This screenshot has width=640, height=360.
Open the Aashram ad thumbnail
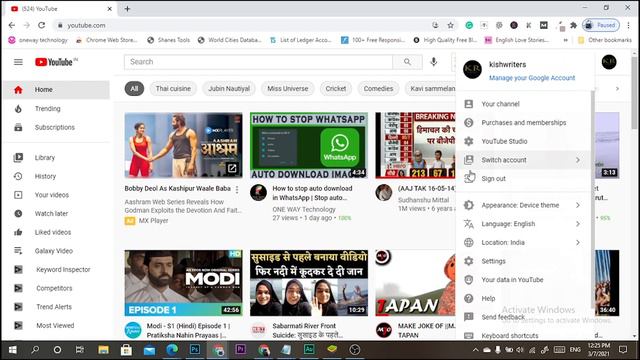pyautogui.click(x=183, y=145)
